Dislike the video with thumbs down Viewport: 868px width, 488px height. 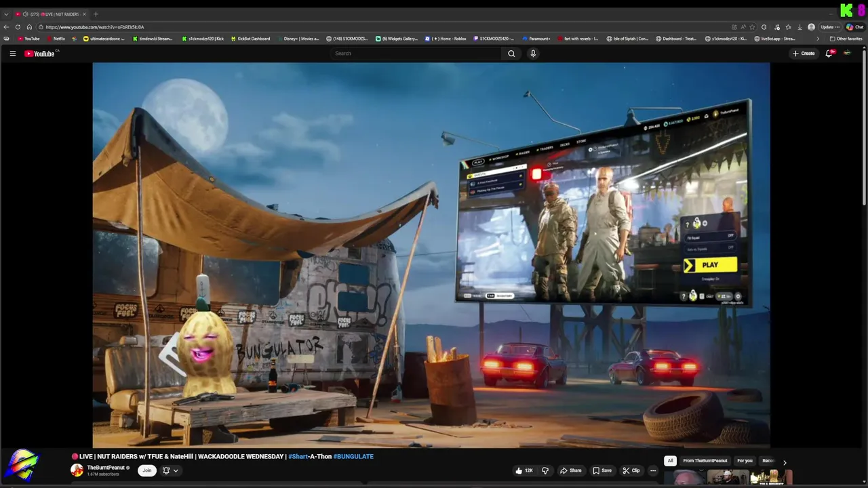[x=545, y=470]
